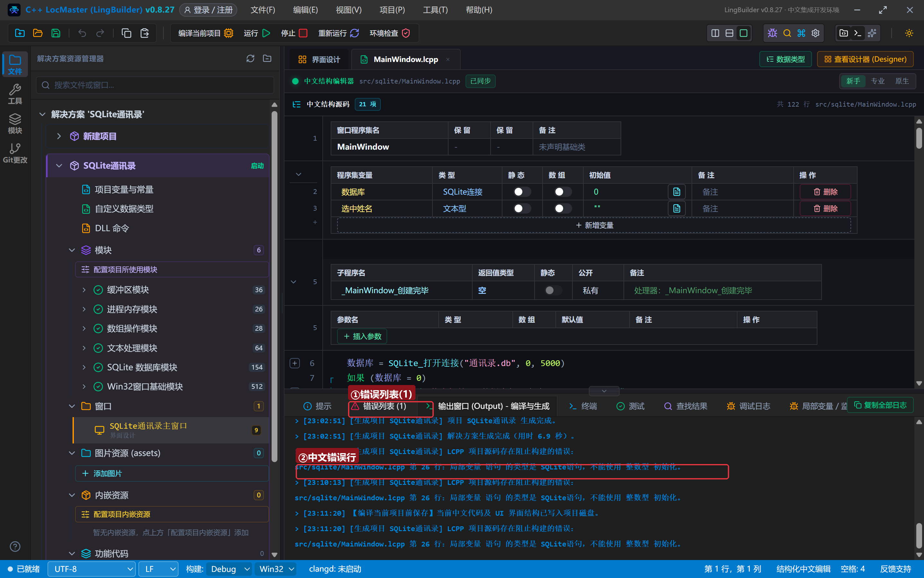Select split vertical layout icon
Viewport: 924px width, 578px height.
715,33
